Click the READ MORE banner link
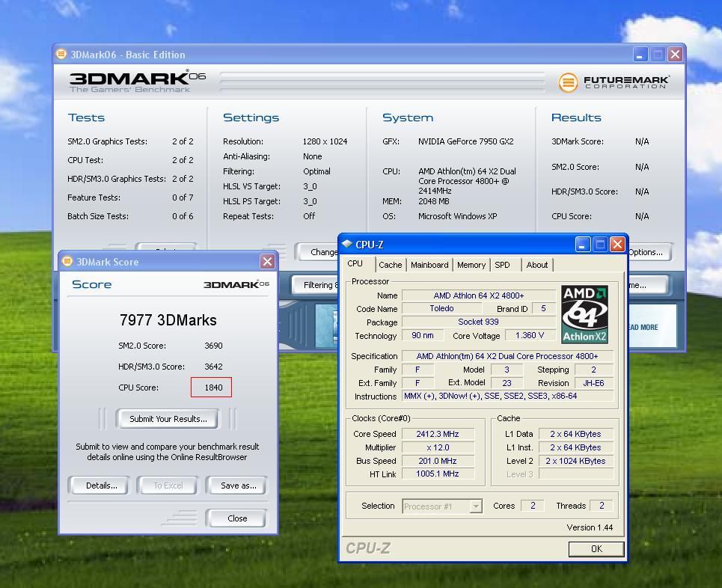Screen dimensions: 722x588 [643, 327]
